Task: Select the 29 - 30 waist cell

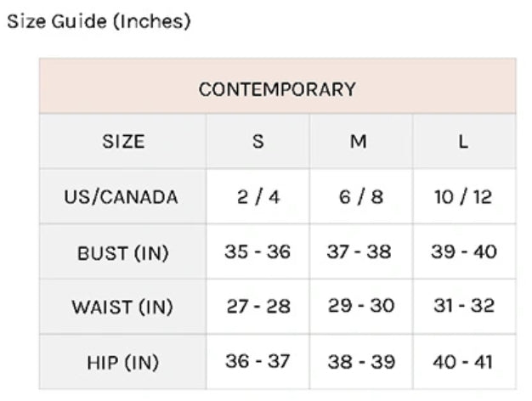Action: pyautogui.click(x=361, y=307)
